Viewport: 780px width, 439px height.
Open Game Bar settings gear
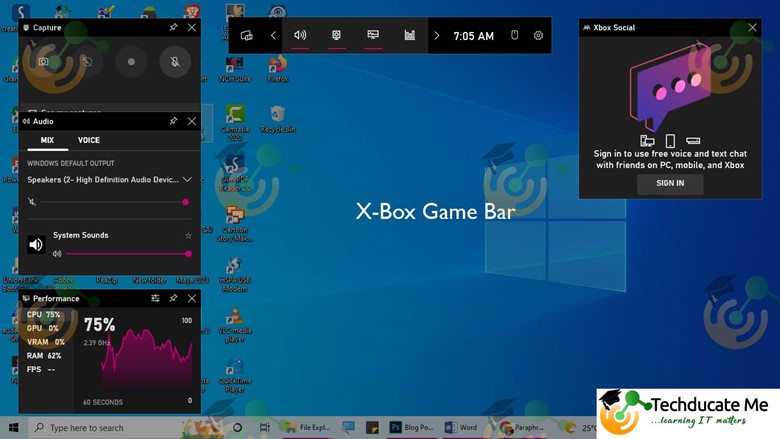(x=538, y=36)
